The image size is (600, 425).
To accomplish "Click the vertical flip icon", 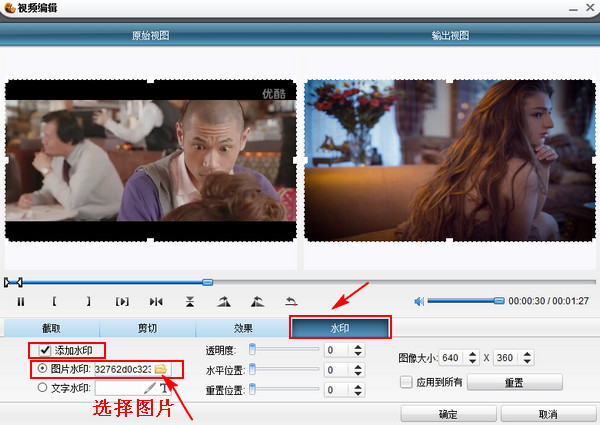I will pyautogui.click(x=190, y=302).
